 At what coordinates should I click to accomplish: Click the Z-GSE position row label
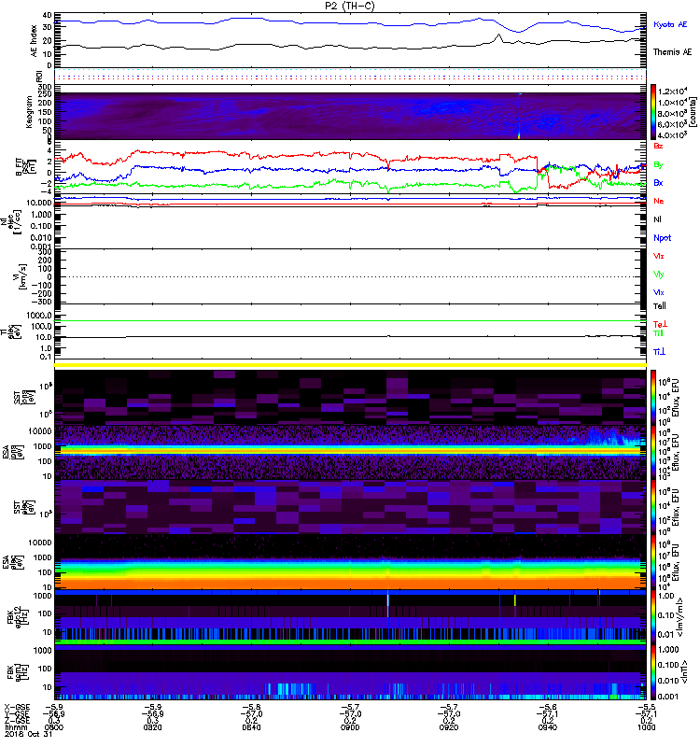click(17, 721)
